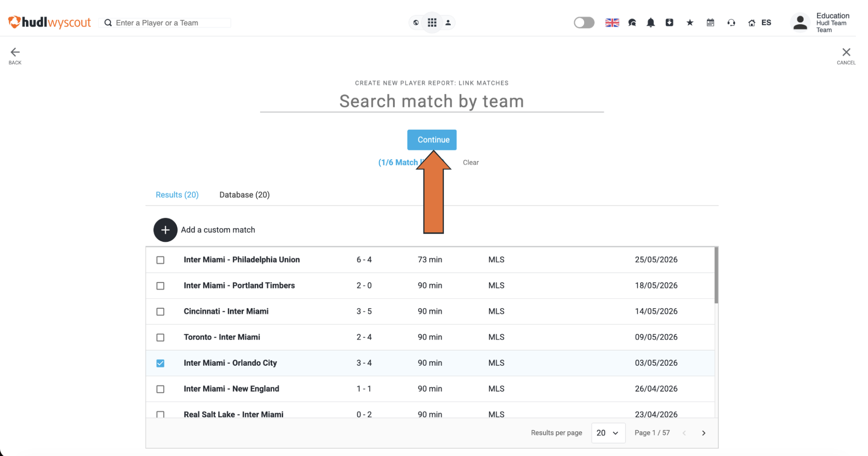The image size is (868, 456).
Task: Click Page 1 / 57 indicator
Action: [x=652, y=433]
